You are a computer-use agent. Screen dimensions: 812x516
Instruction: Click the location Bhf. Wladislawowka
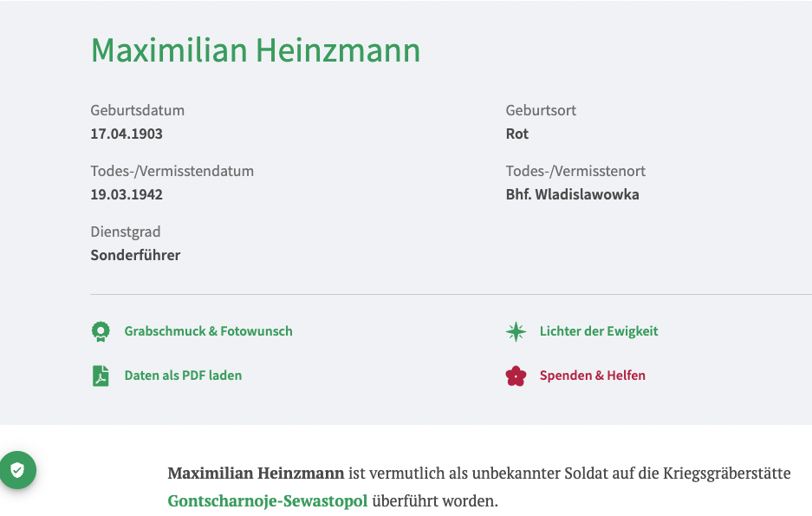(572, 194)
